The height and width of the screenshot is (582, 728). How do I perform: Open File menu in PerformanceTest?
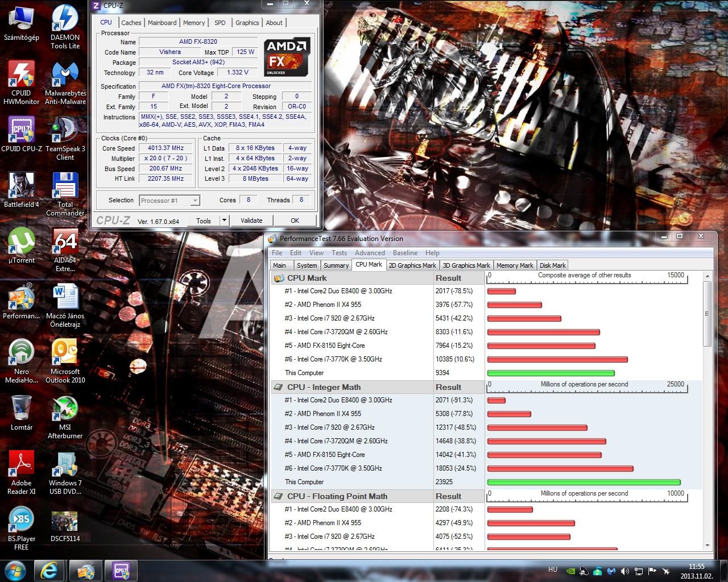coord(277,253)
